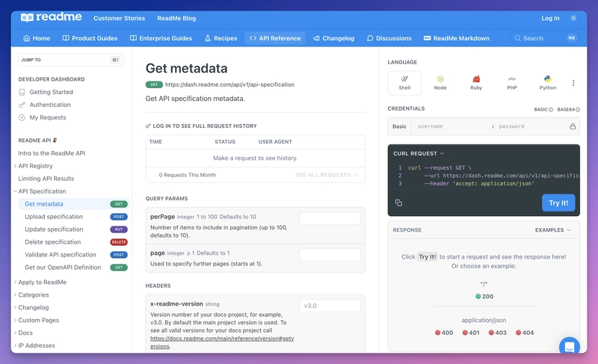Select 401 response example

471,333
